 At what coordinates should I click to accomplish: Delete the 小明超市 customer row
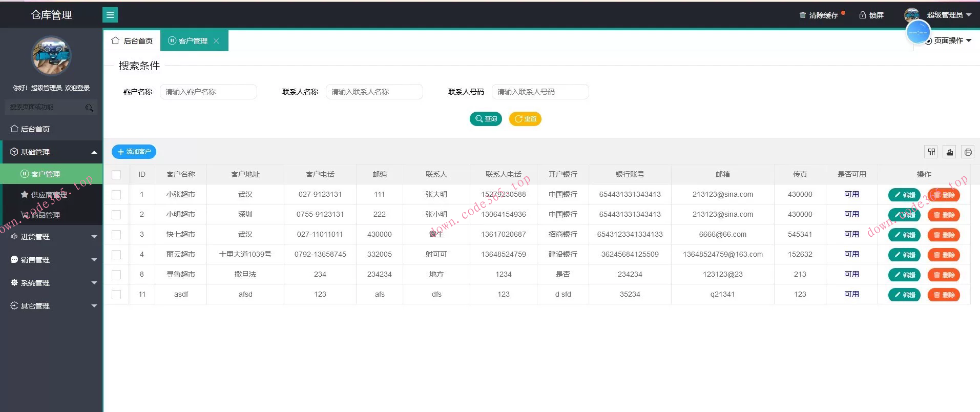coord(944,215)
